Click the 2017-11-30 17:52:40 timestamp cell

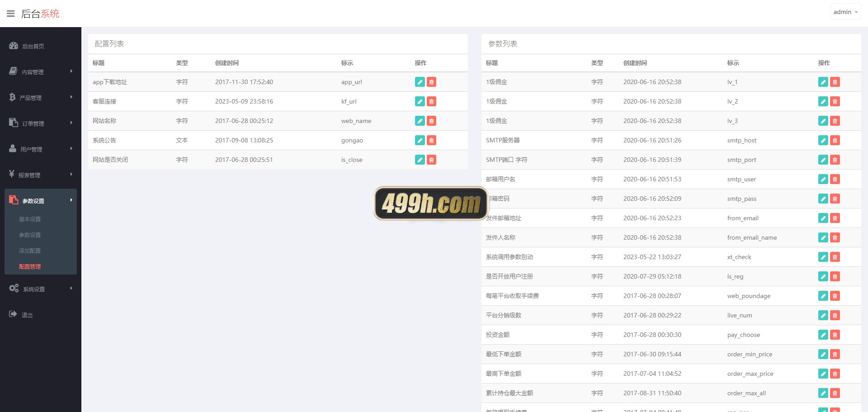click(x=244, y=82)
